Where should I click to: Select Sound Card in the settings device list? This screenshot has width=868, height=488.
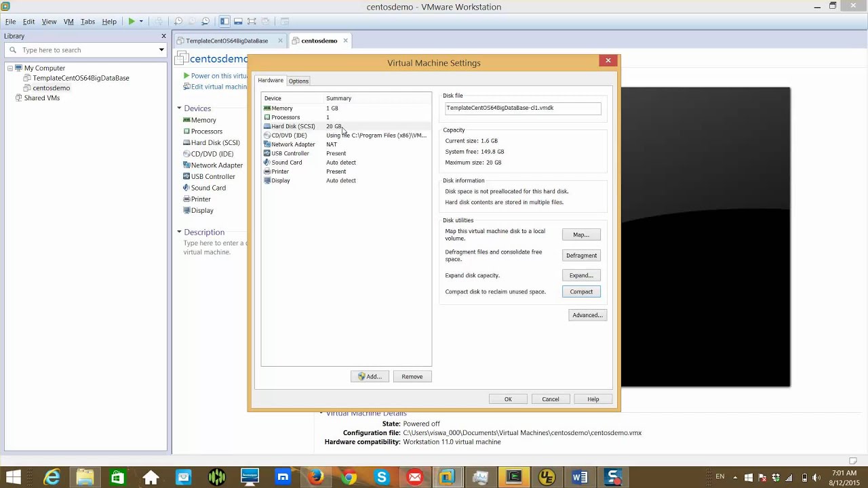tap(347, 163)
